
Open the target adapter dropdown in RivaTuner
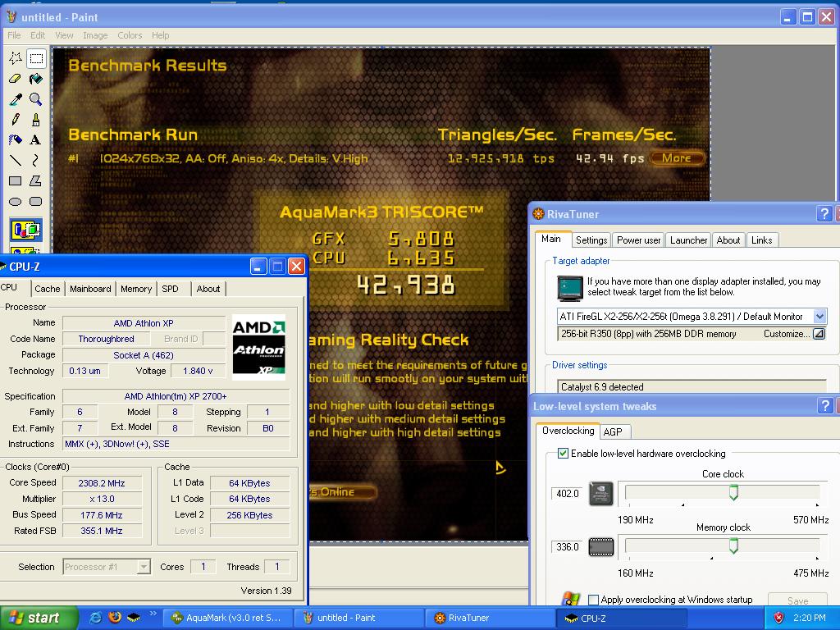[x=819, y=316]
